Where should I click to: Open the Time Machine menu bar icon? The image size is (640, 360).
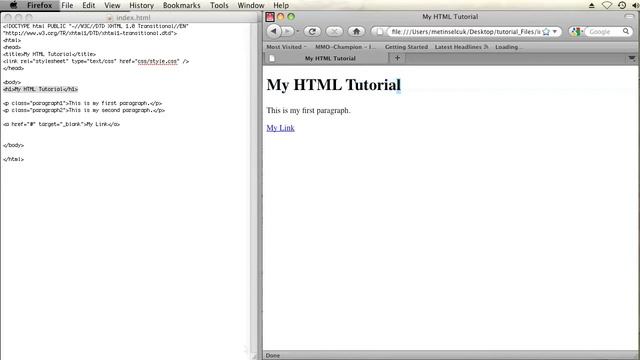pos(622,5)
